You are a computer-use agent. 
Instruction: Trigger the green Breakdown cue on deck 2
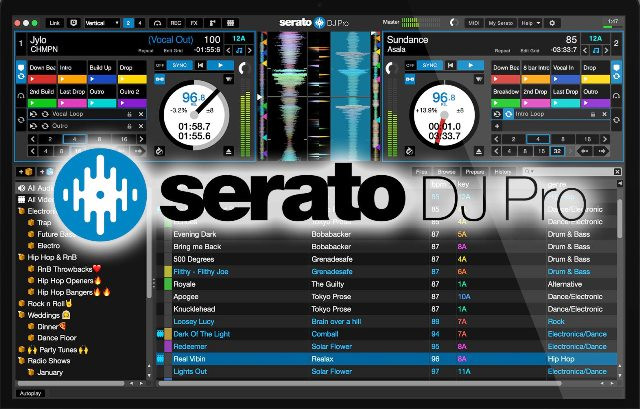(x=506, y=103)
